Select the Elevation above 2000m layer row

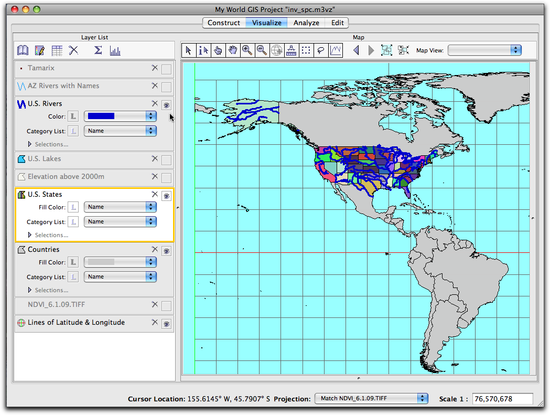pyautogui.click(x=94, y=177)
